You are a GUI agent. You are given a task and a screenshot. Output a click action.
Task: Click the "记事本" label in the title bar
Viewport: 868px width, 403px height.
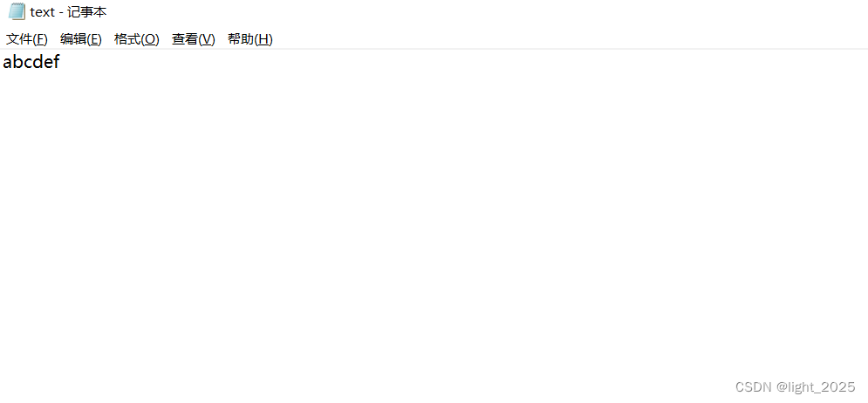point(87,11)
